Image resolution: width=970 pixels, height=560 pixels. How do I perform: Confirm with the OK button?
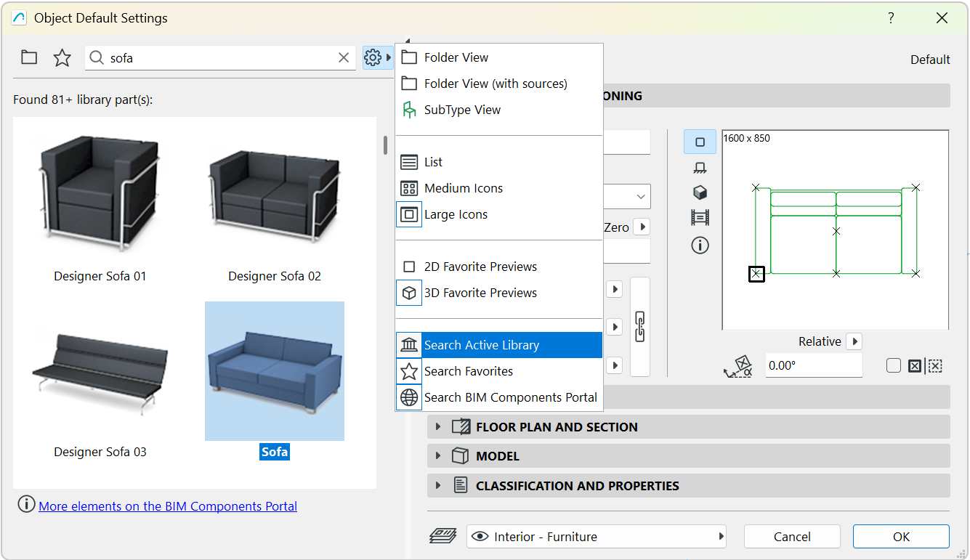coord(901,537)
